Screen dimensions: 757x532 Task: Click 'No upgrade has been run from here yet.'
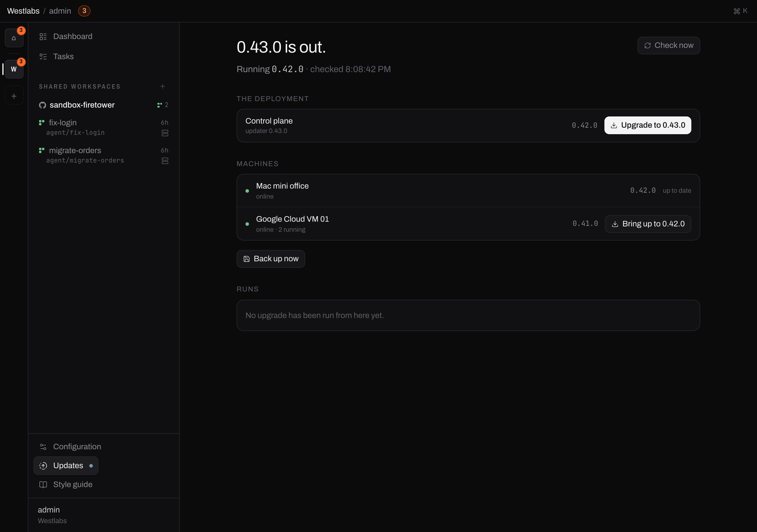(x=315, y=315)
